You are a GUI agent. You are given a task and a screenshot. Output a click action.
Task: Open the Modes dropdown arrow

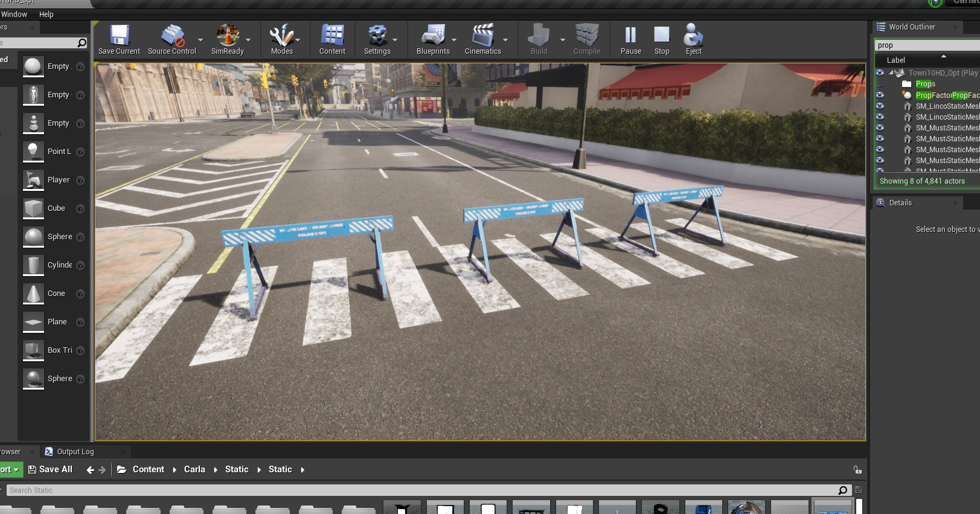click(x=298, y=40)
